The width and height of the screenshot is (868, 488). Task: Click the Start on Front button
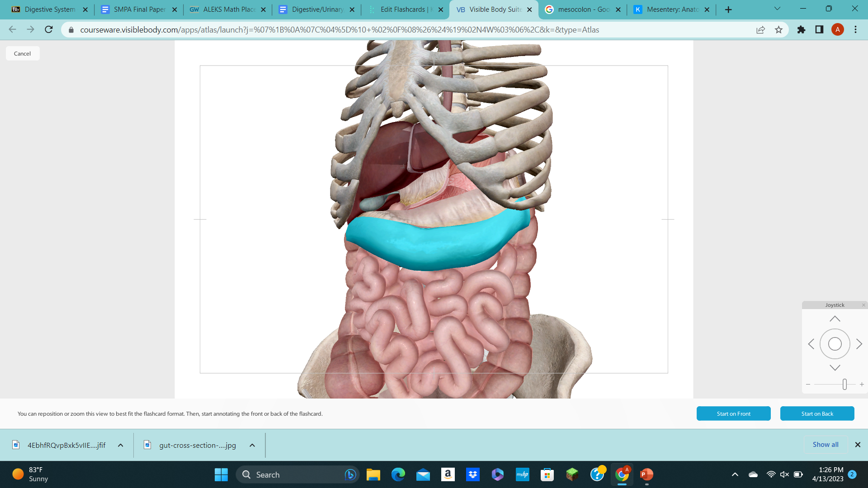733,413
